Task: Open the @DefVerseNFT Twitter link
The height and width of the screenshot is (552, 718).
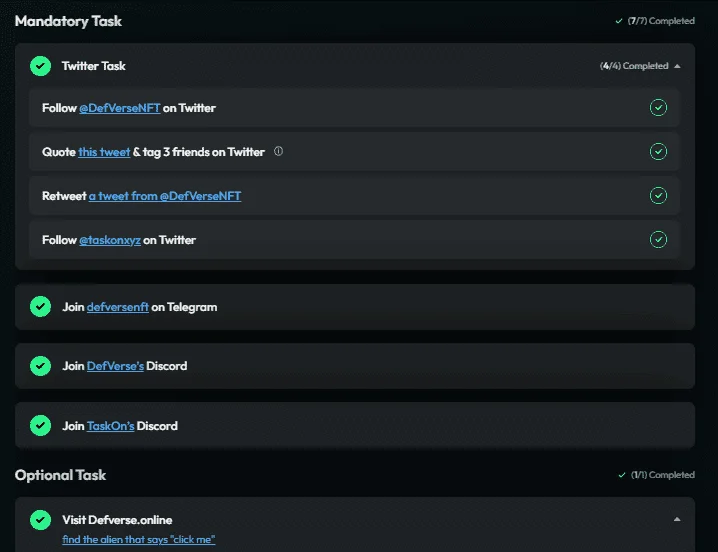Action: point(120,108)
